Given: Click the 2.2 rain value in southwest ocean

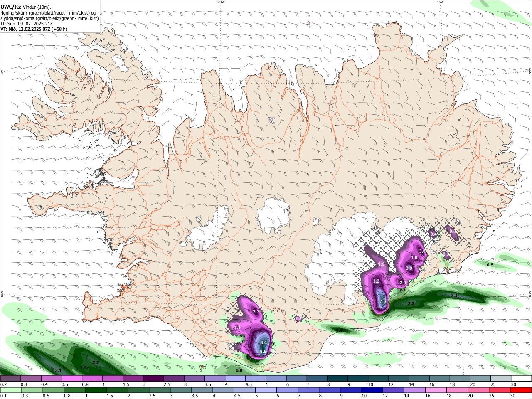Looking at the screenshot, I should 96,362.
